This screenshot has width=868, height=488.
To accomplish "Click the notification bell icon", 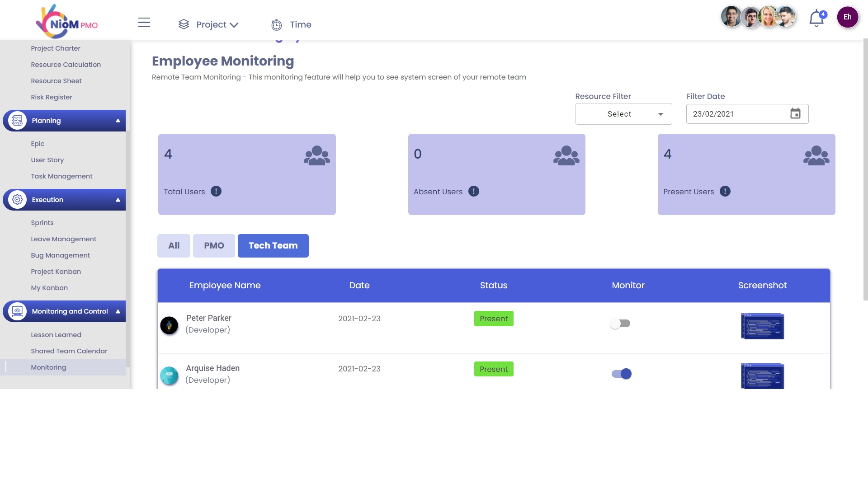I will 816,19.
